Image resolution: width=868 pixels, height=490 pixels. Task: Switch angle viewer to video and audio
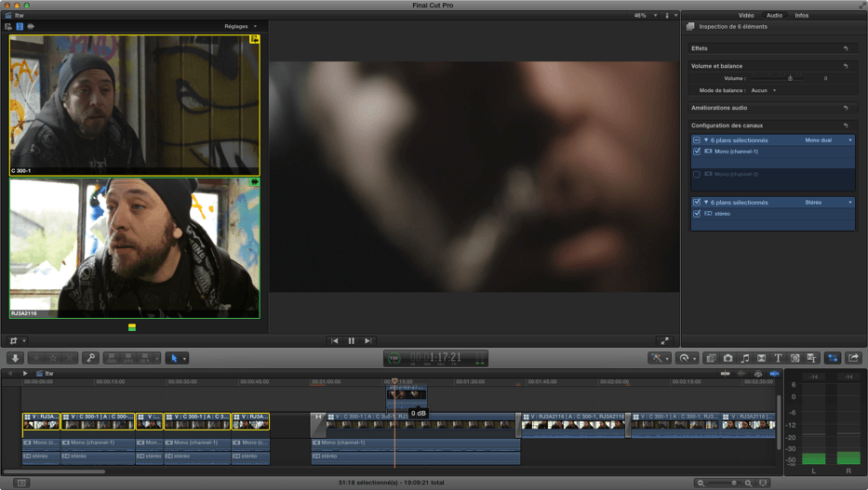pyautogui.click(x=8, y=26)
